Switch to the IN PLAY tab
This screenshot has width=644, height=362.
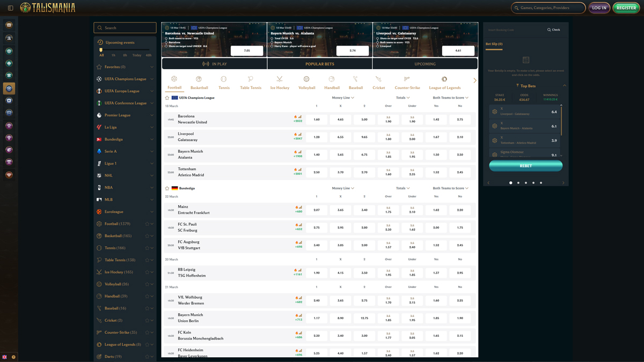[214, 64]
